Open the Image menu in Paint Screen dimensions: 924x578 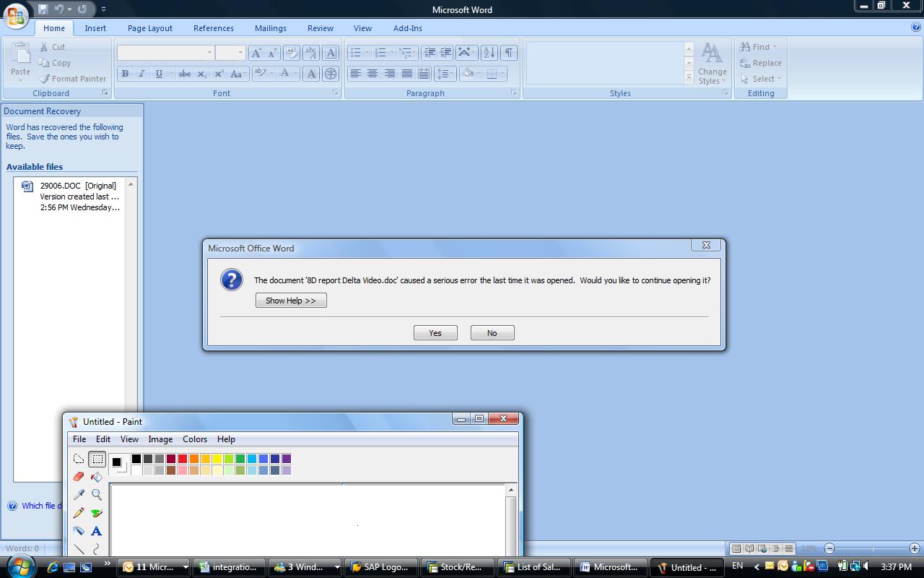(x=160, y=439)
